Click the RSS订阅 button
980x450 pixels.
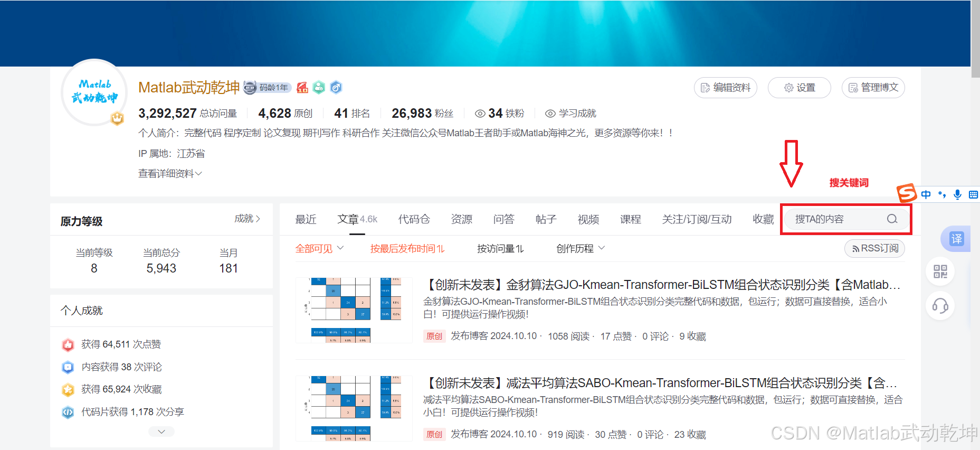[x=874, y=248]
